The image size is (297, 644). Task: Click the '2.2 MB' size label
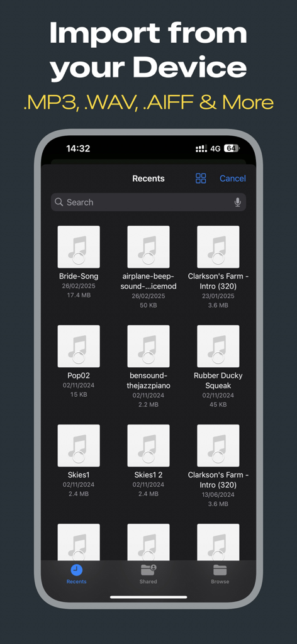coord(148,404)
